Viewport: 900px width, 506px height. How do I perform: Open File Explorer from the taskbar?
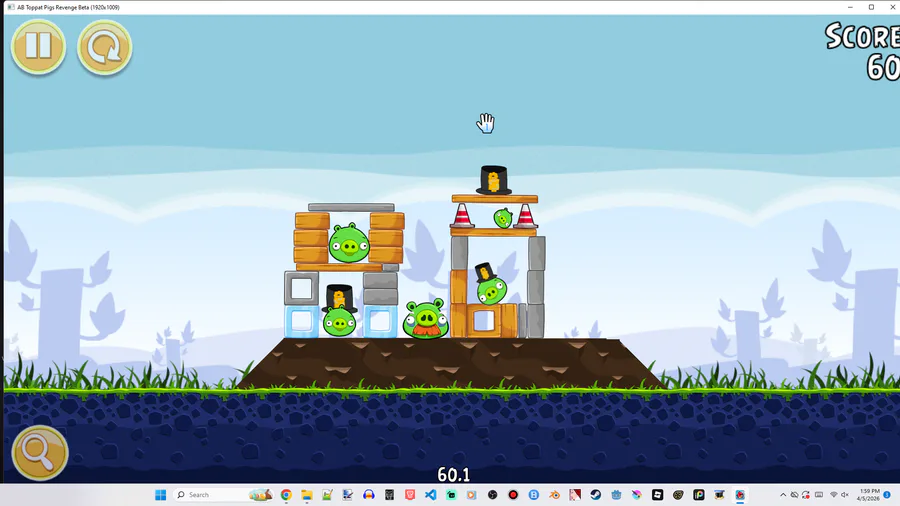pos(307,495)
